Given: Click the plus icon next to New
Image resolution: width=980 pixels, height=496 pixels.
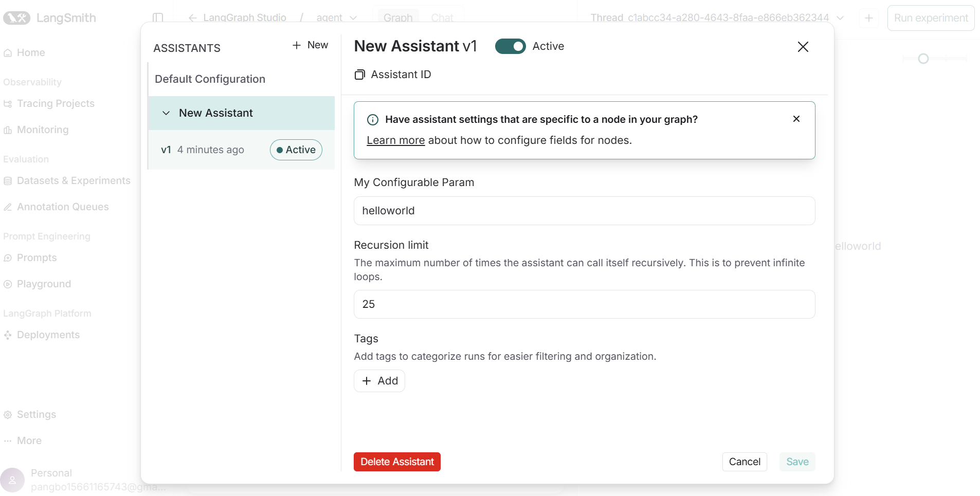Looking at the screenshot, I should point(297,45).
